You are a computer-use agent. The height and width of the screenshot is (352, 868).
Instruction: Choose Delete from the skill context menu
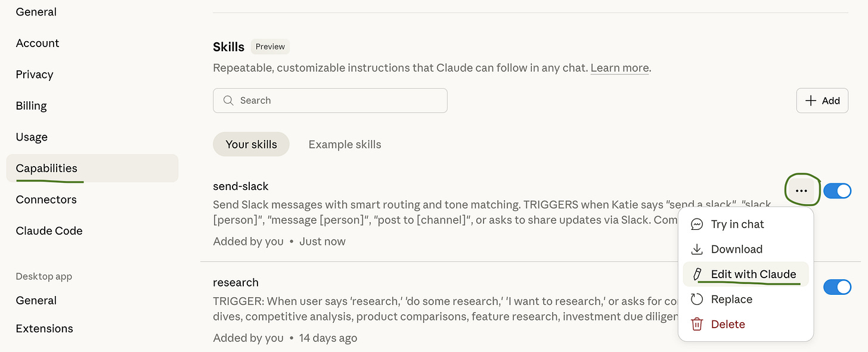point(728,325)
